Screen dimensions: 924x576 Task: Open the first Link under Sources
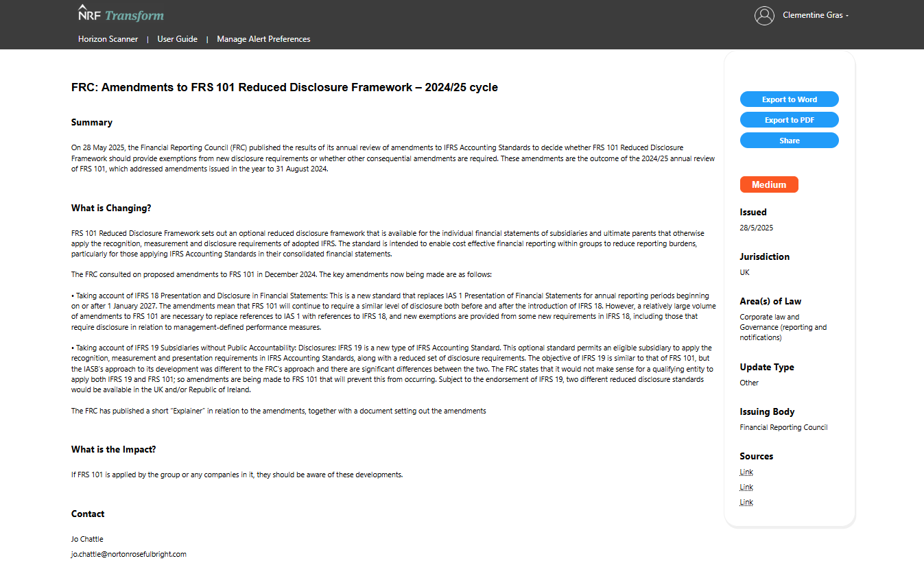[746, 472]
